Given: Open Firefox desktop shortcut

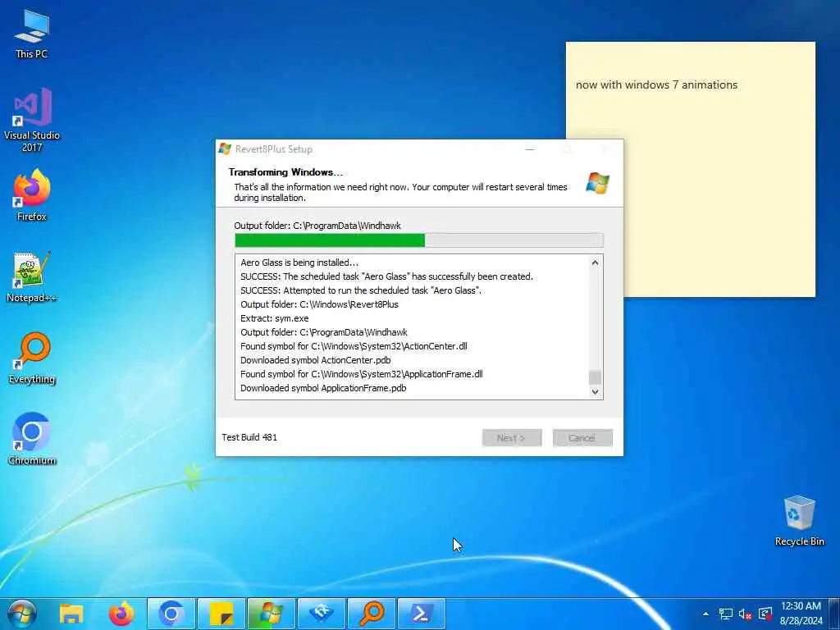Looking at the screenshot, I should [x=32, y=195].
